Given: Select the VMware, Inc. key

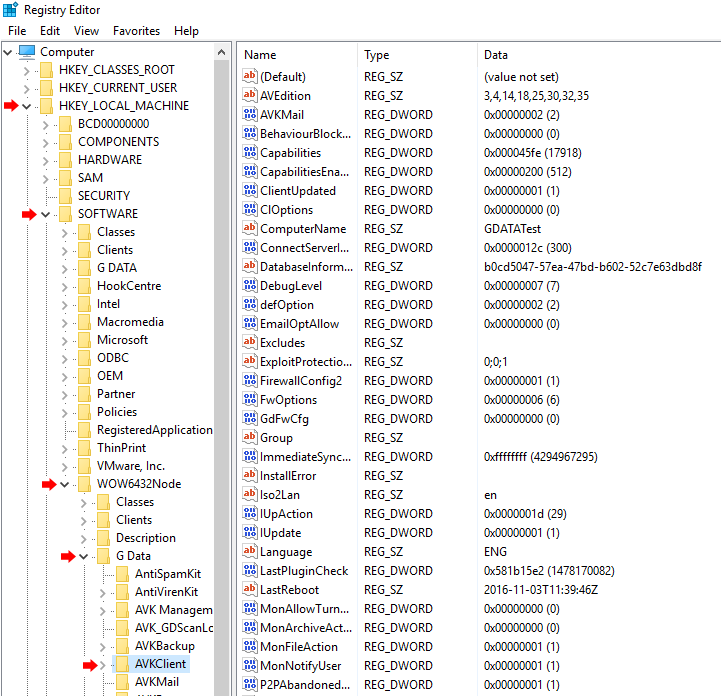Looking at the screenshot, I should click(x=131, y=466).
